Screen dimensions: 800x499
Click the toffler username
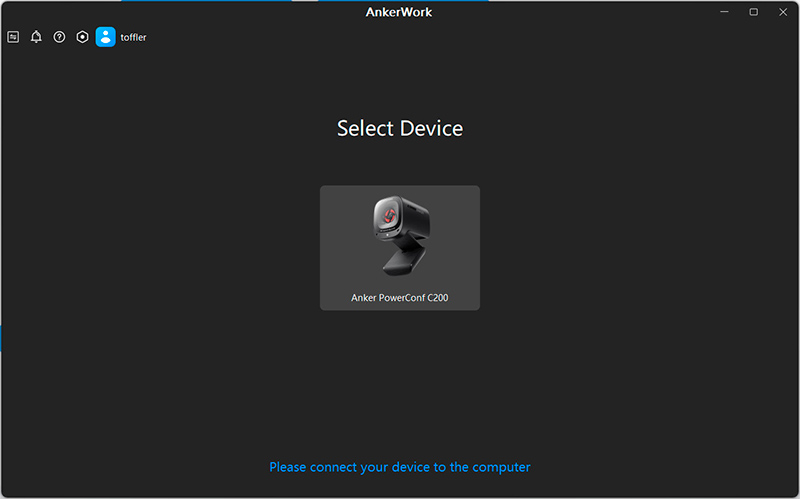tap(134, 37)
